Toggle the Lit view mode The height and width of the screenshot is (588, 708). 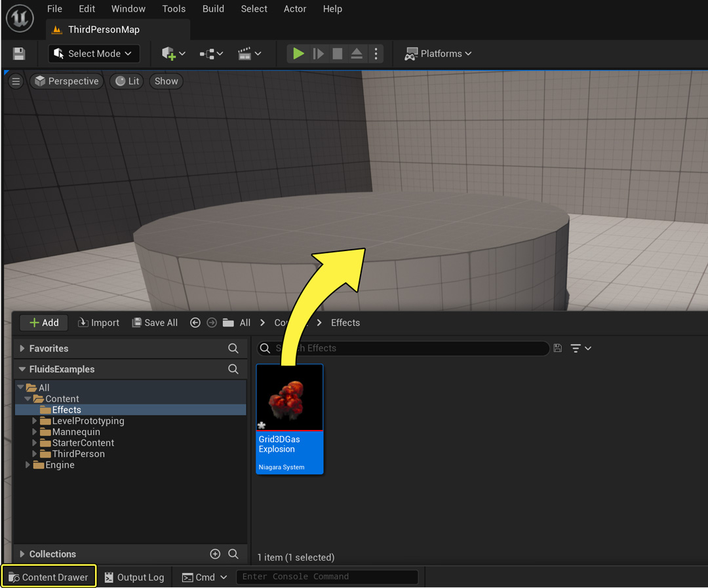(x=126, y=81)
